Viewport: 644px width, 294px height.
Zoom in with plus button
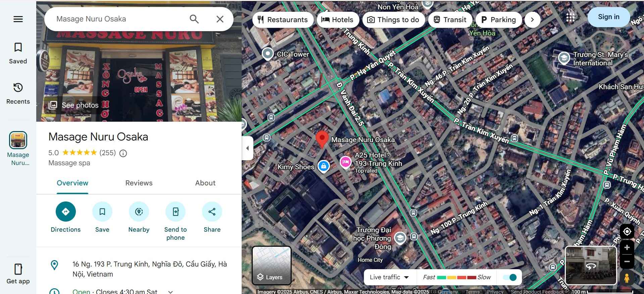pos(627,247)
